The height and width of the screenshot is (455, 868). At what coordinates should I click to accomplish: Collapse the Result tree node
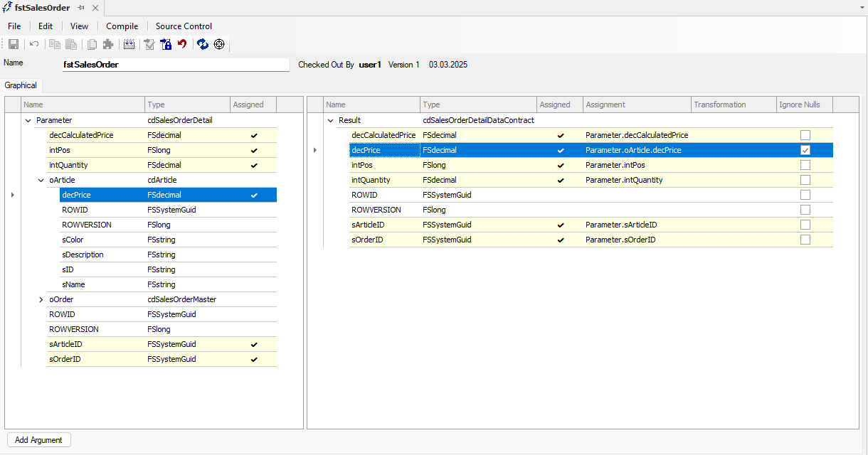tap(331, 120)
